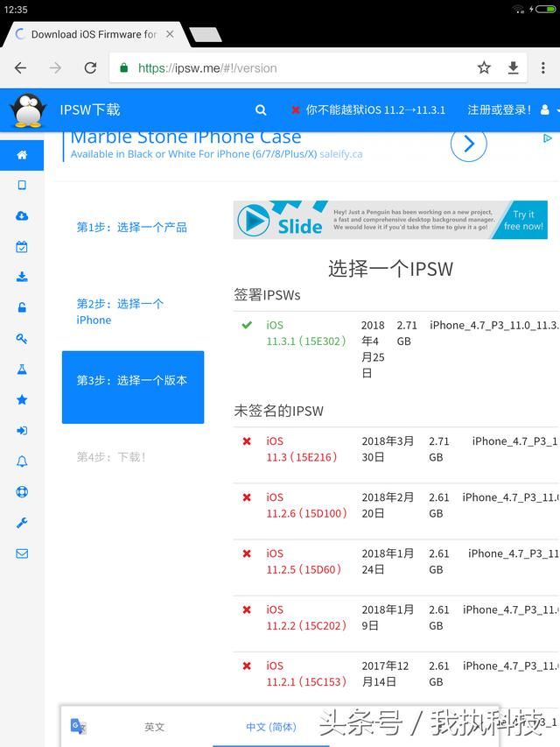Viewport: 560px width, 747px height.
Task: Choose unsigned iOS 11.3 (15E216)
Action: (301, 448)
